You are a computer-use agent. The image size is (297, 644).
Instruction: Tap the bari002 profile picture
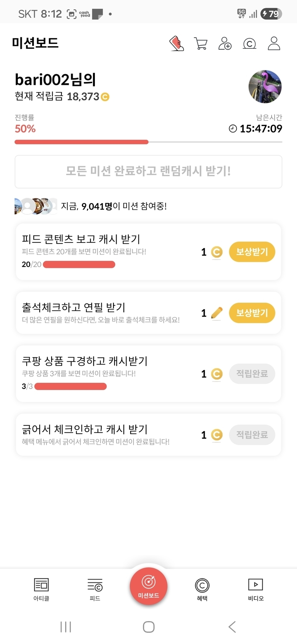click(x=265, y=87)
